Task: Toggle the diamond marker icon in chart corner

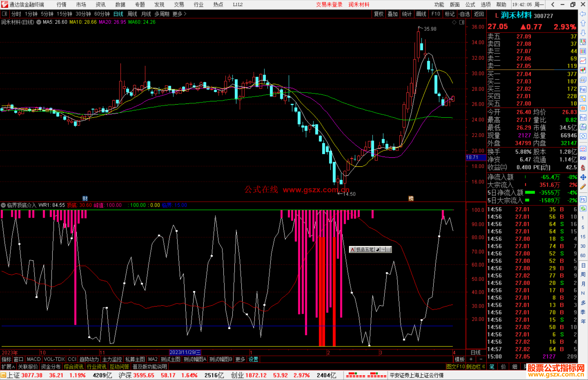Action: coord(454,22)
